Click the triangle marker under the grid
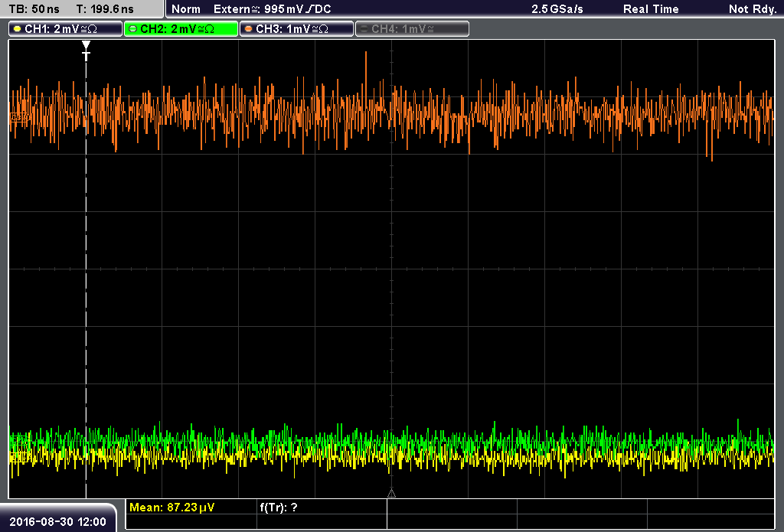This screenshot has height=532, width=784. (391, 494)
